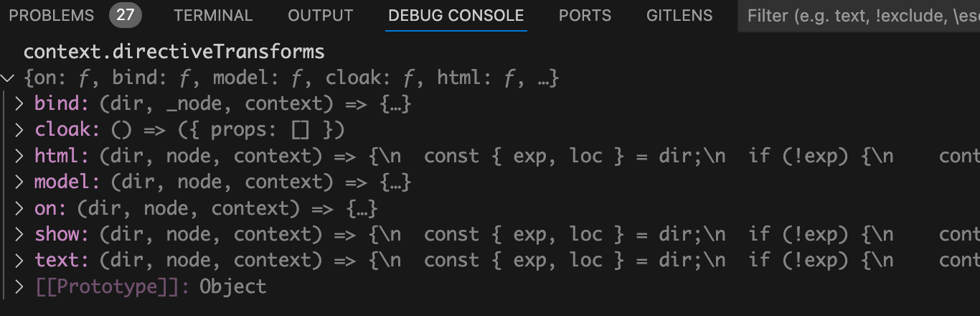Click the debug console filter input field
Viewport: 980px width, 316px height.
(x=861, y=15)
